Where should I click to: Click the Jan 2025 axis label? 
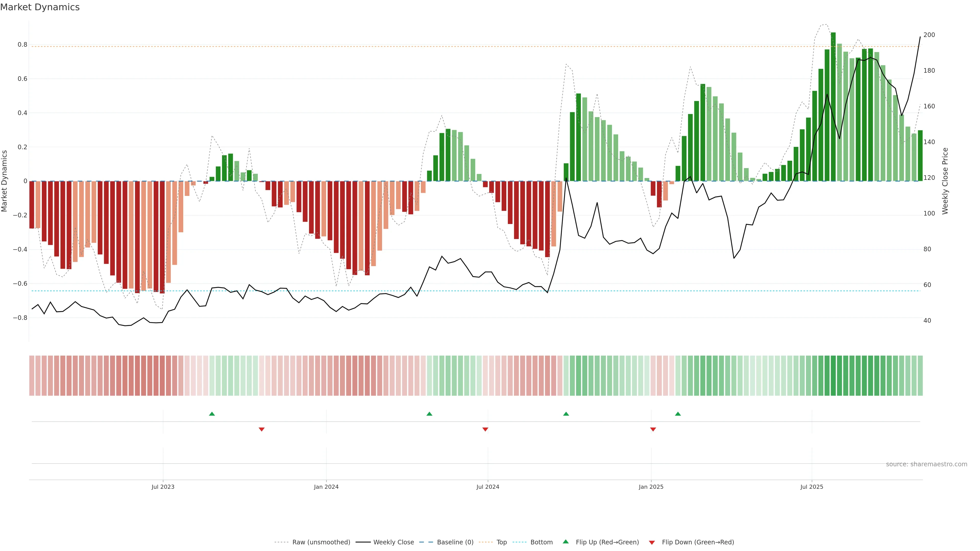click(x=651, y=487)
